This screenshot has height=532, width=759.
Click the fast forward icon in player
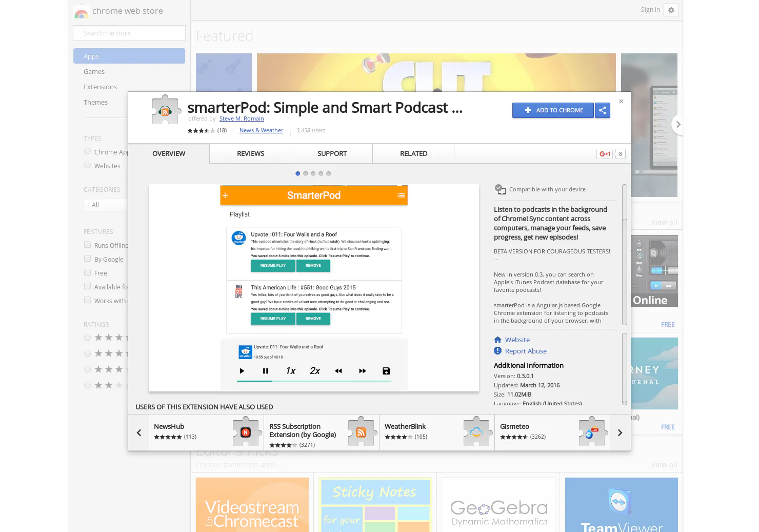pos(363,371)
